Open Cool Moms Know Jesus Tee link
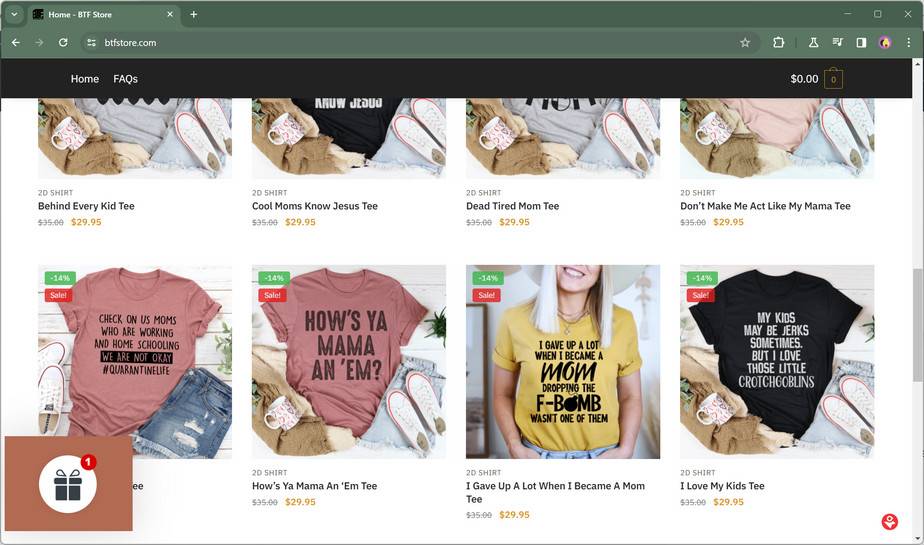924x545 pixels. (x=315, y=206)
